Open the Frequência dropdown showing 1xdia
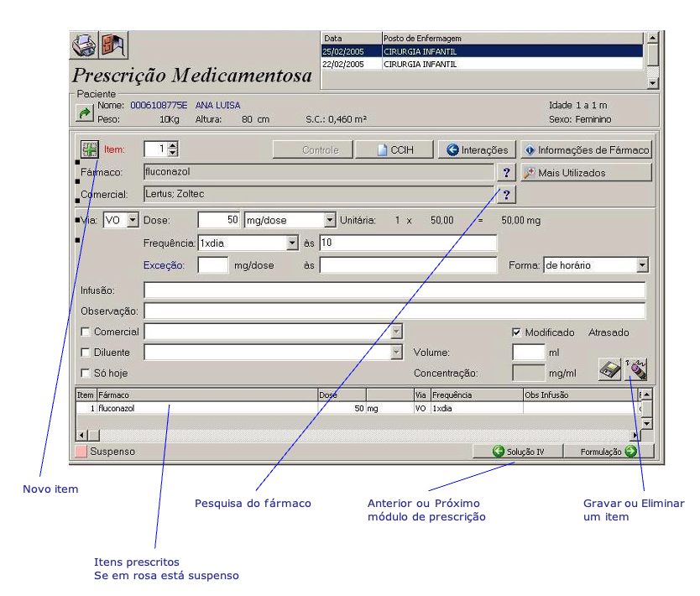 [292, 243]
